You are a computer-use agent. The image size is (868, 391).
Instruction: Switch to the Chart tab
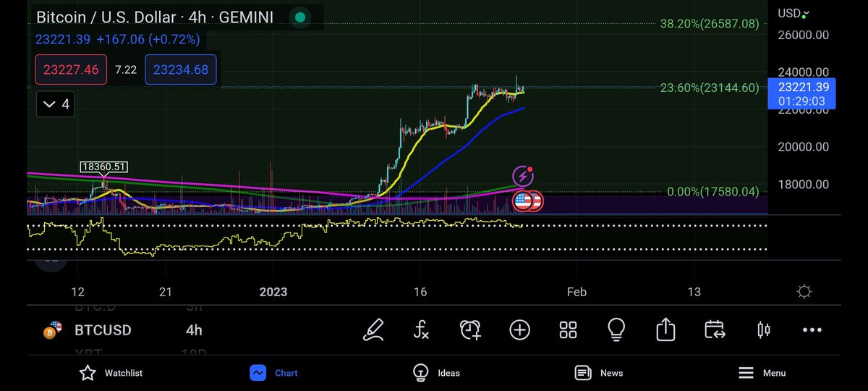[273, 373]
